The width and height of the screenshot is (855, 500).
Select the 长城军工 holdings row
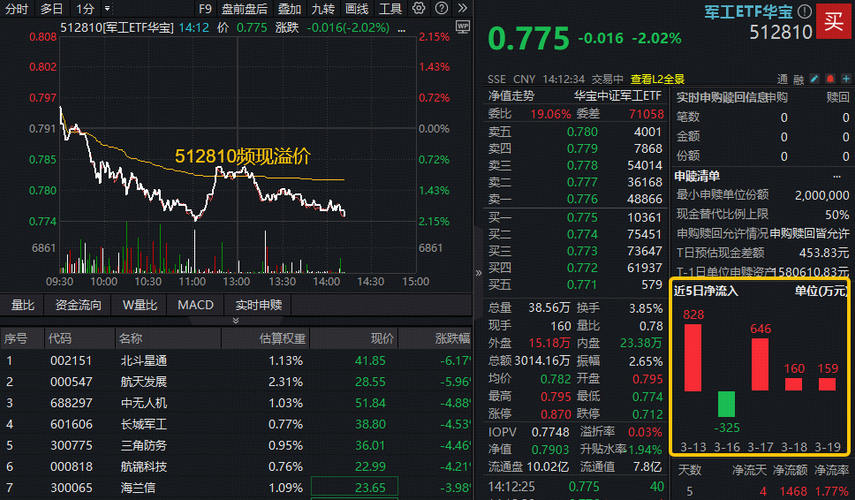236,424
